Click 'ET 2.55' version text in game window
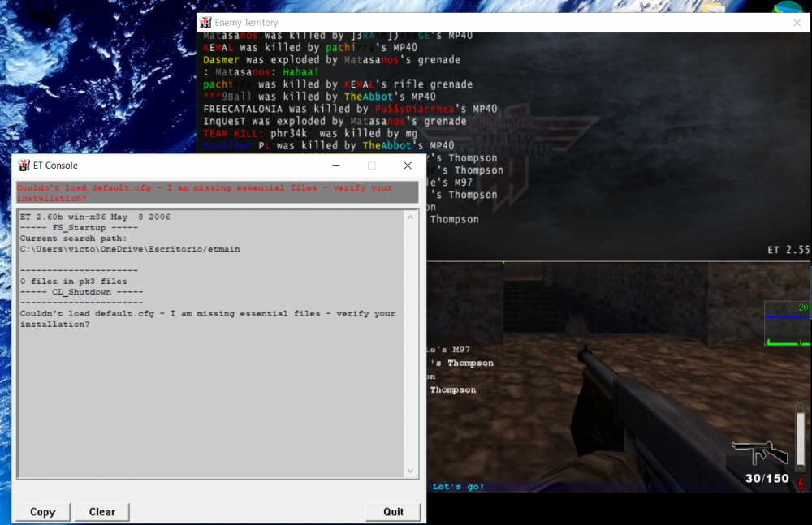 click(x=788, y=250)
